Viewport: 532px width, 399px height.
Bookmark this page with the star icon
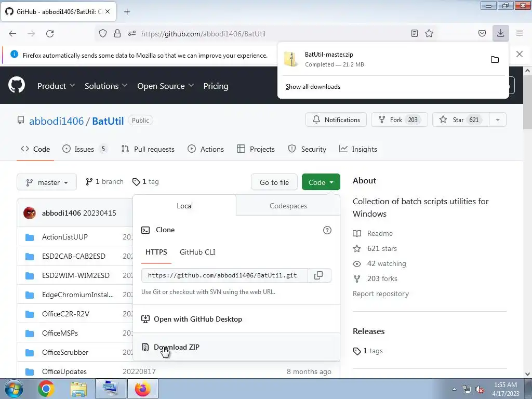coord(429,33)
